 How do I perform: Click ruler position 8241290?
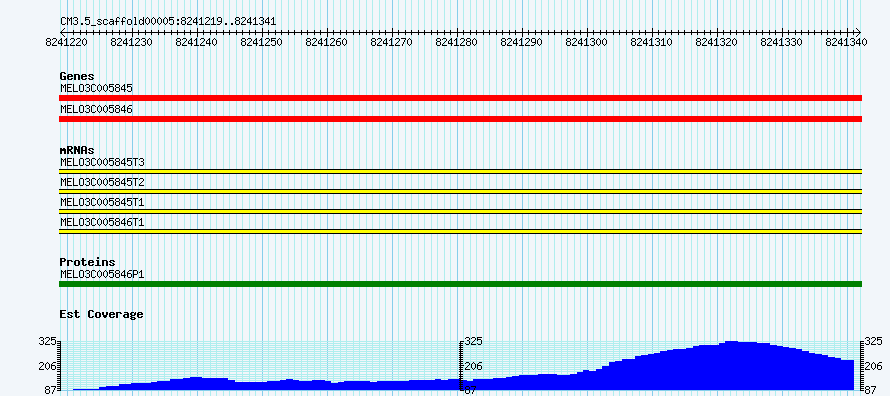click(x=522, y=43)
